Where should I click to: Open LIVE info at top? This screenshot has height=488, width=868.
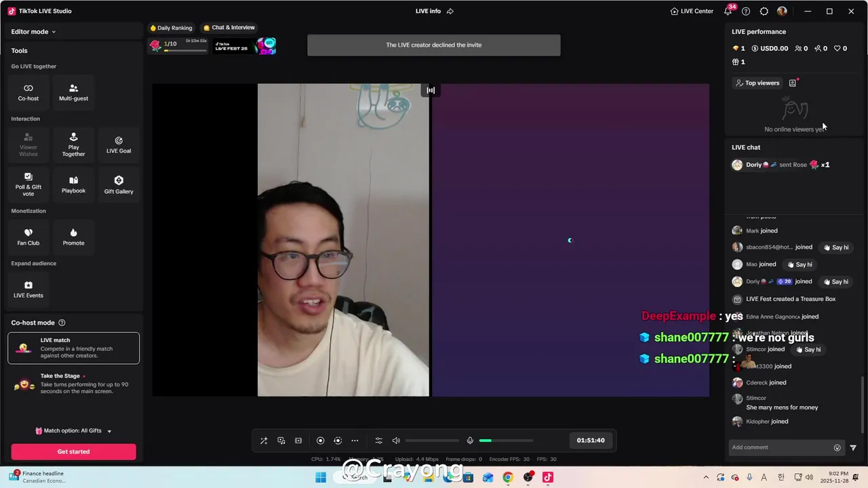428,11
